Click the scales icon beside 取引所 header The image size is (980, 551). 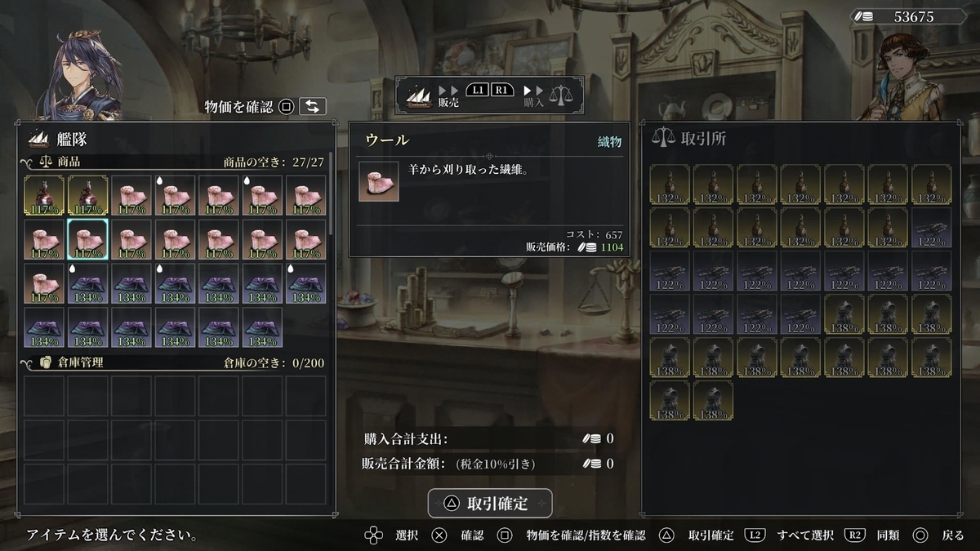point(662,139)
